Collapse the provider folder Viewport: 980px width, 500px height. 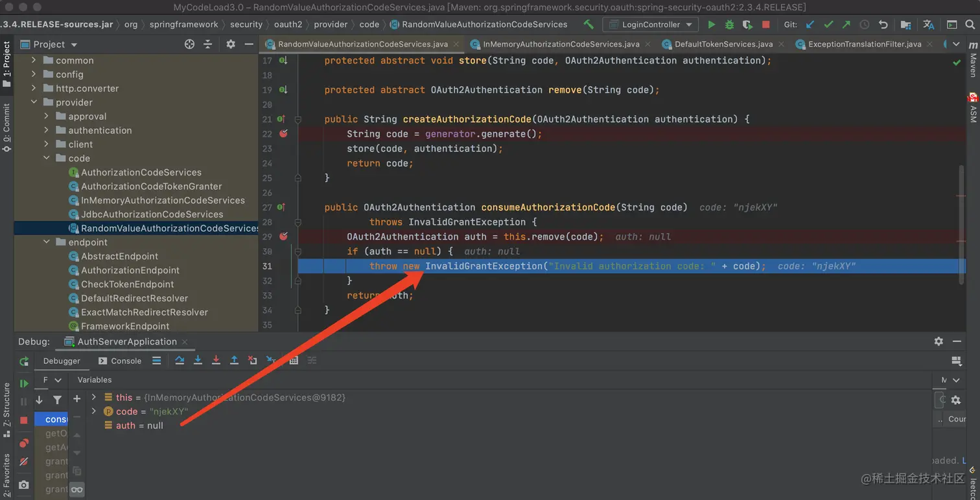(34, 102)
